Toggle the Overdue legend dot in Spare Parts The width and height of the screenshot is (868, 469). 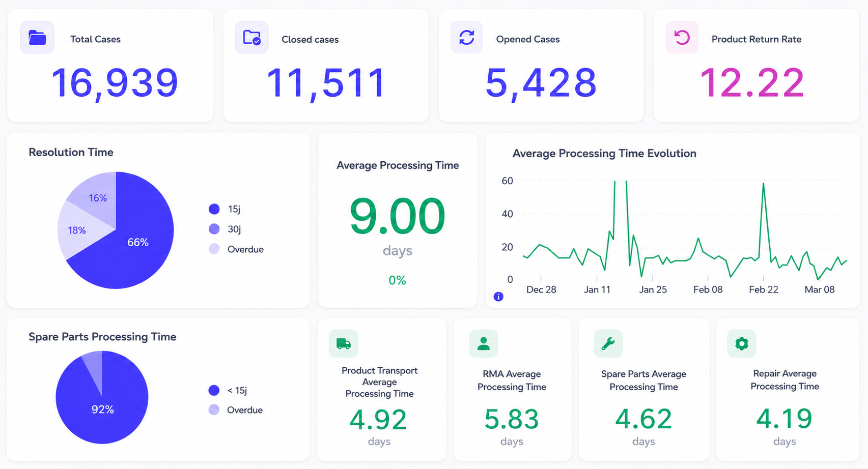214,410
